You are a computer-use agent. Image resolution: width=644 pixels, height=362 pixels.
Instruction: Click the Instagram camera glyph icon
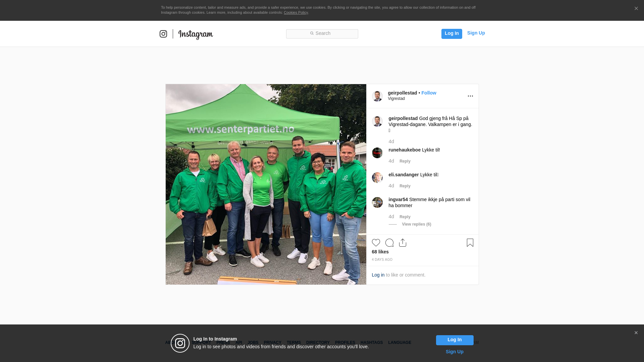pyautogui.click(x=163, y=34)
